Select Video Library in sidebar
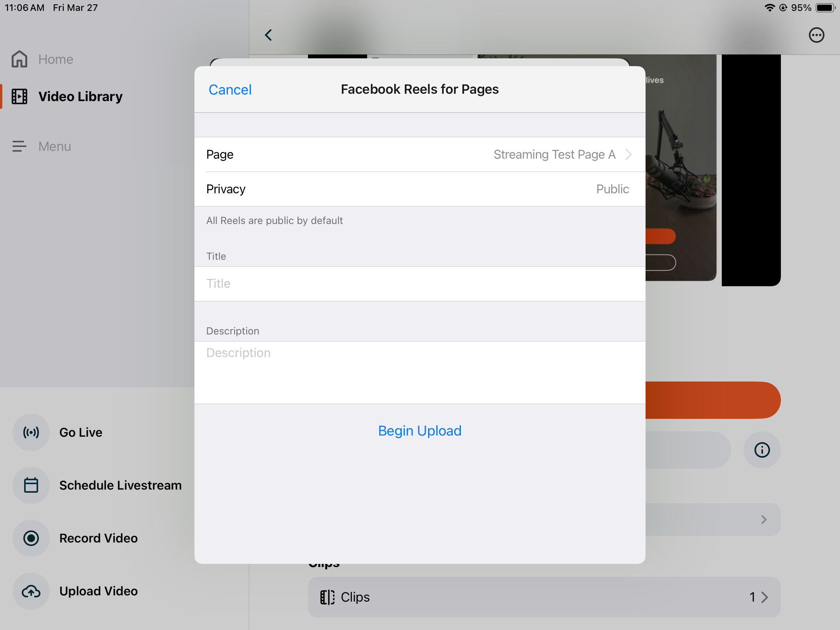 pos(80,96)
